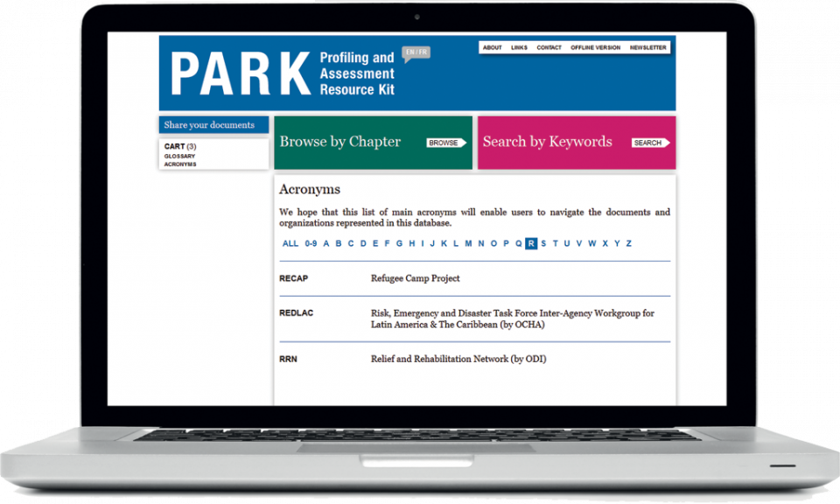Show ALL acronyms in the filter
The height and width of the screenshot is (504, 840).
(x=290, y=244)
